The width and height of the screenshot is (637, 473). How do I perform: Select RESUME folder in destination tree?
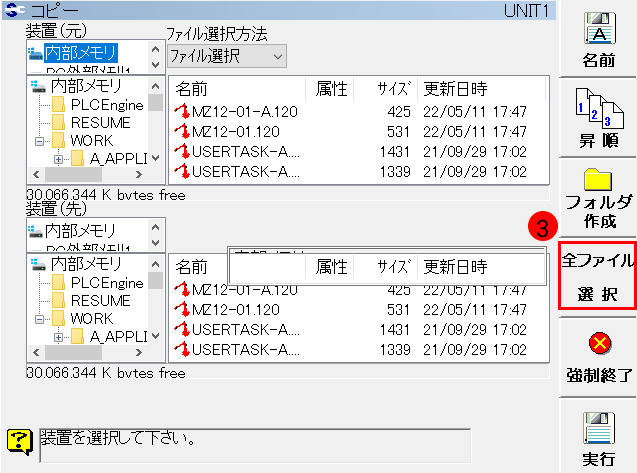(x=100, y=301)
